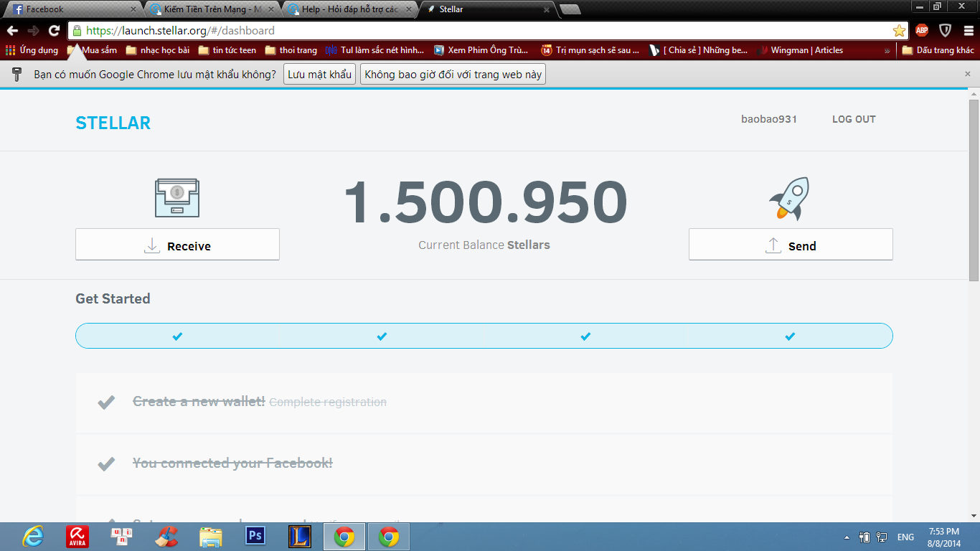The height and width of the screenshot is (551, 980).
Task: Click the checkmark beside You connected your Facebook
Action: pos(106,463)
